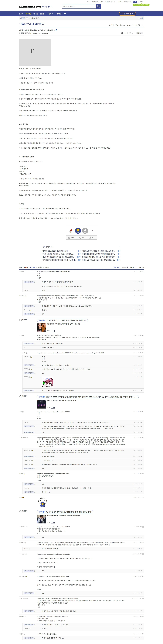Select 답글순 comment sort option

coord(46,267)
